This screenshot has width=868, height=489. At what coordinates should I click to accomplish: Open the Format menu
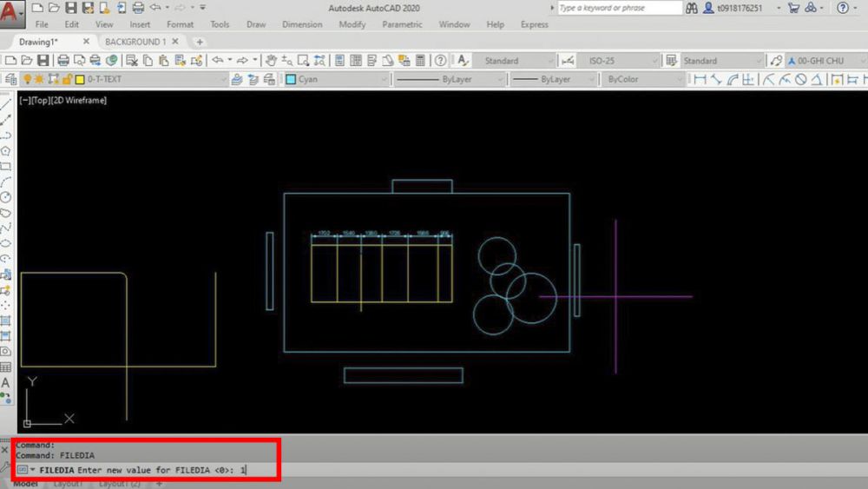180,24
